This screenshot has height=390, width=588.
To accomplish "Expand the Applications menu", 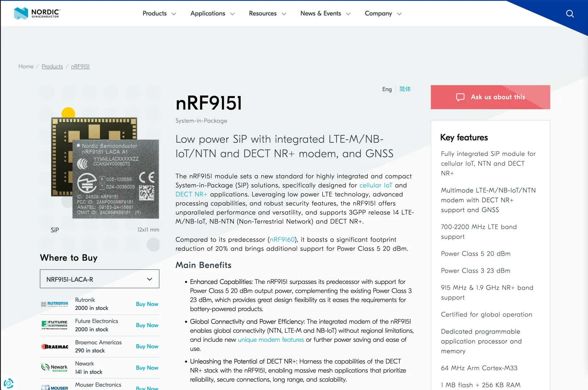I will pos(212,13).
